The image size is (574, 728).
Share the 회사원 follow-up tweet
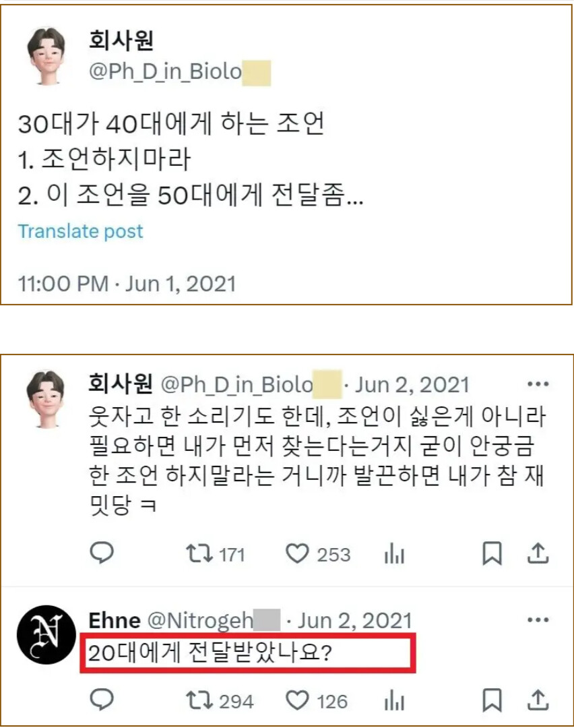tap(538, 553)
